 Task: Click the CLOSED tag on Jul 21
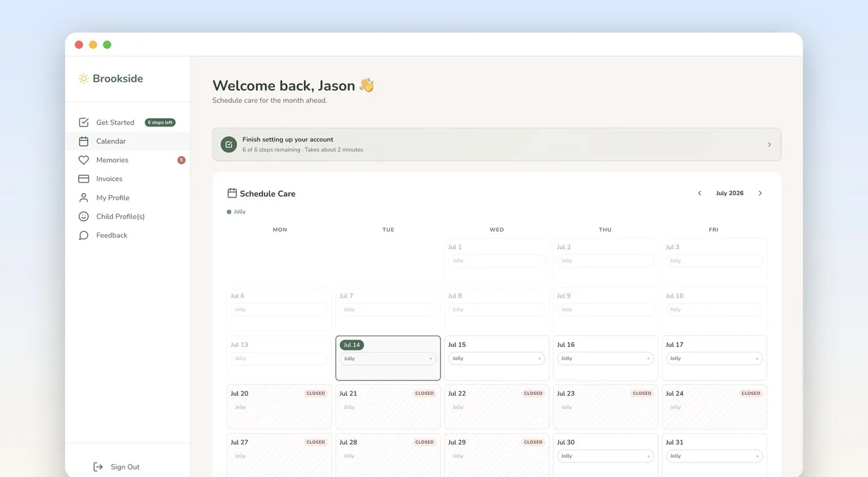(424, 394)
